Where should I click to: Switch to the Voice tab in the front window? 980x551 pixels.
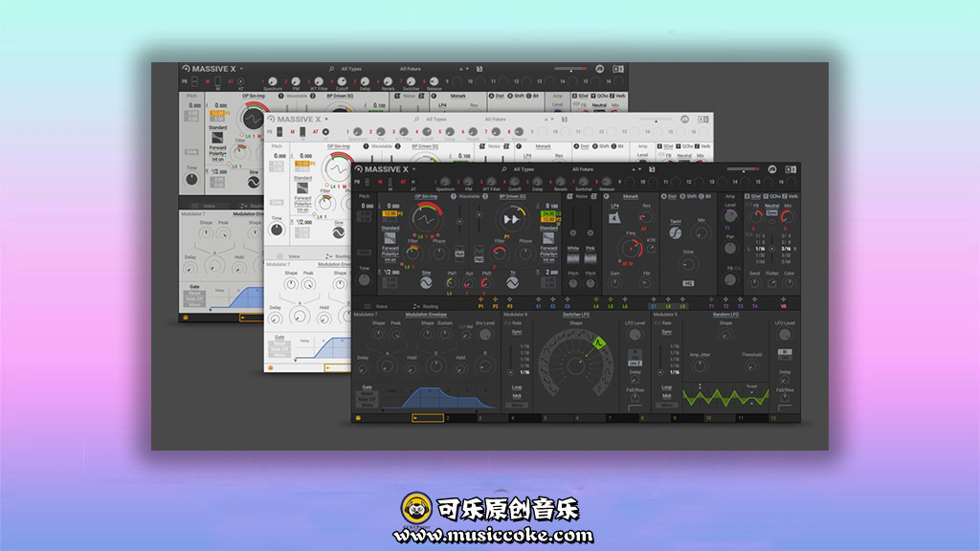(x=381, y=306)
